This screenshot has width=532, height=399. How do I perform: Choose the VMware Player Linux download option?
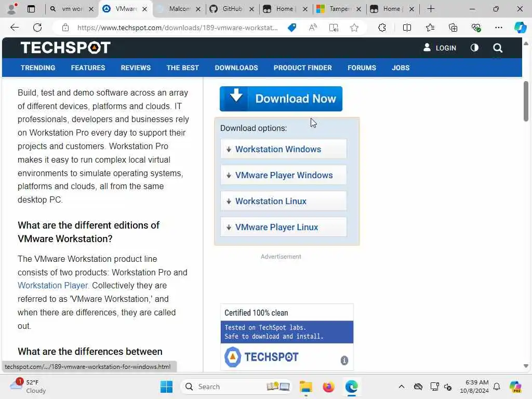click(x=284, y=227)
